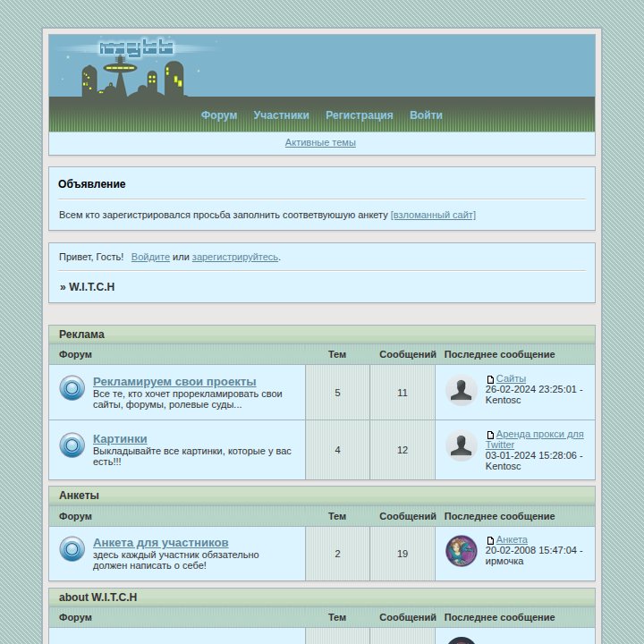Click the default avatar next to Аренда прокси post
This screenshot has width=644, height=644.
pyautogui.click(x=462, y=445)
